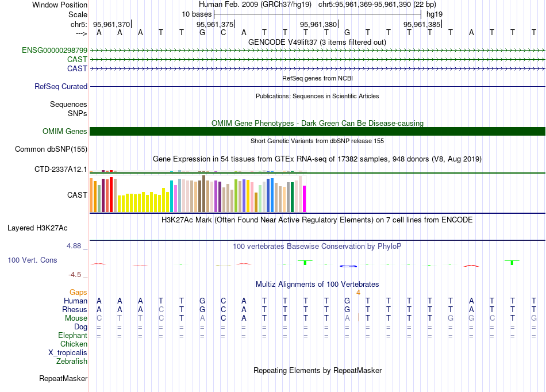Image resolution: width=546 pixels, height=392 pixels.
Task: Click the ENSG00000298799 gene label
Action: point(55,51)
